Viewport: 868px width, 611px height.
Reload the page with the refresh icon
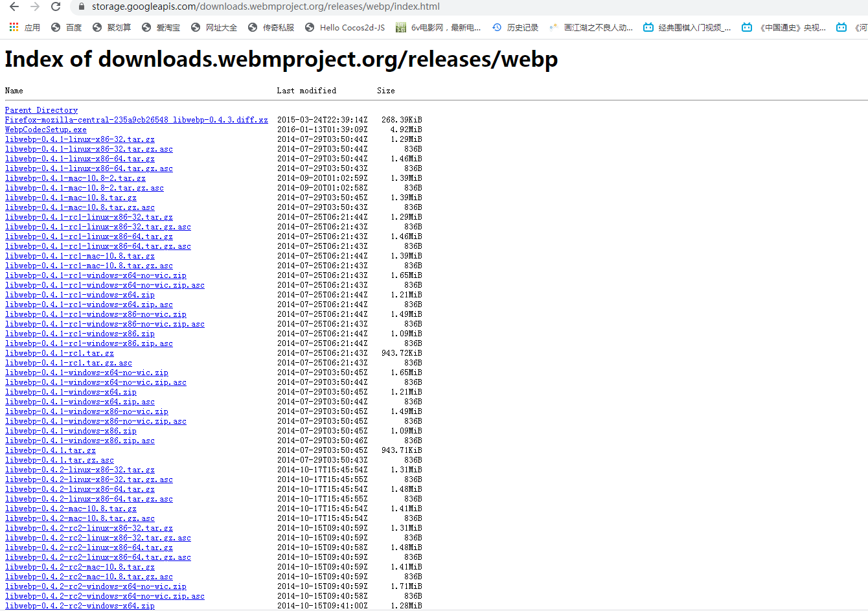click(56, 8)
